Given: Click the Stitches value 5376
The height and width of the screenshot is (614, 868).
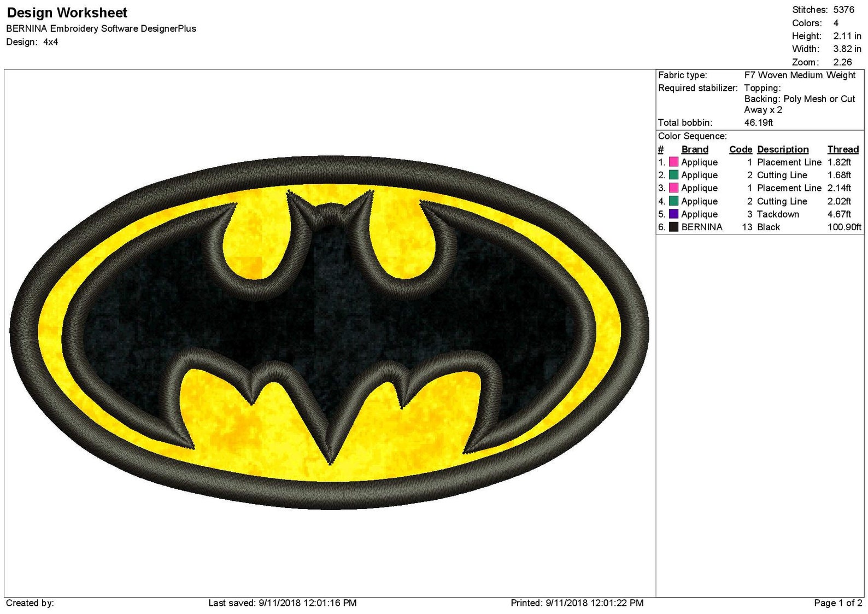Looking at the screenshot, I should 843,10.
